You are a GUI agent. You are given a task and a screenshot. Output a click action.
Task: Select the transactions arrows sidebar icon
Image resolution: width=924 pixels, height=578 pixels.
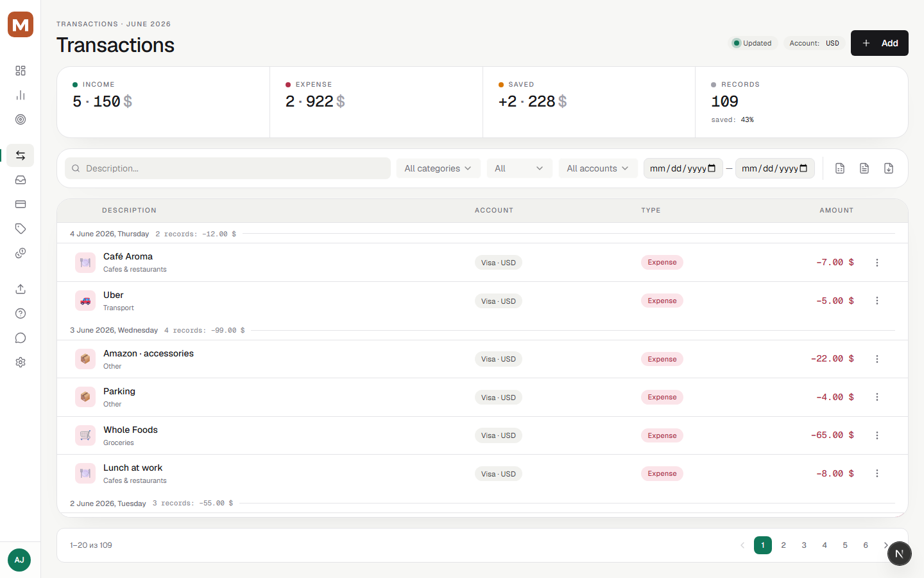pyautogui.click(x=21, y=155)
